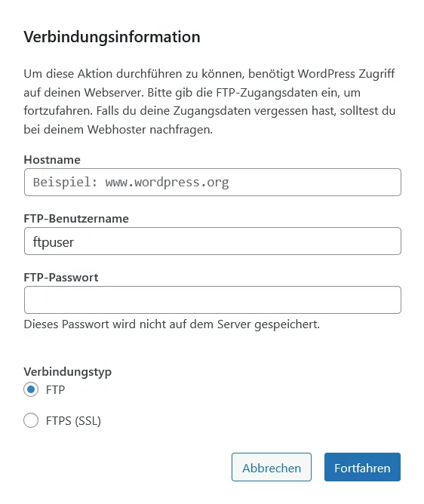Choose the FTPS (SSL) radio button
Image resolution: width=424 pixels, height=504 pixels.
pyautogui.click(x=31, y=420)
